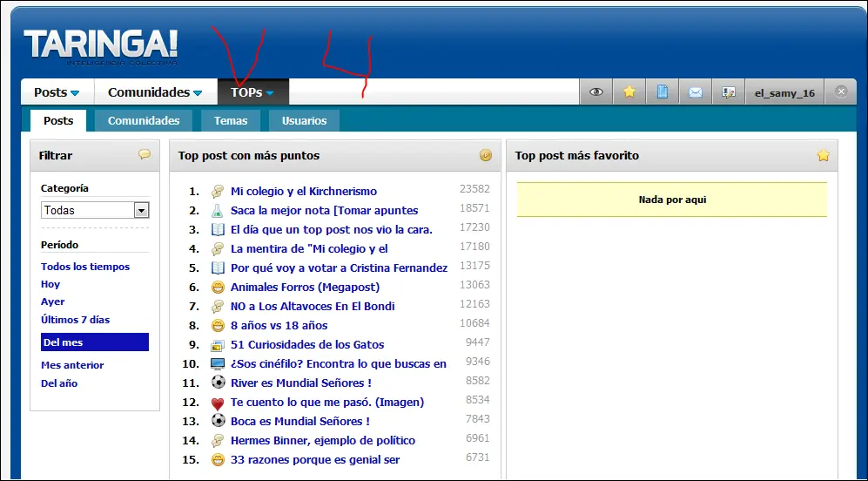The height and width of the screenshot is (481, 868).
Task: Click the soccer ball icon beside River es Mundial
Action: point(218,383)
